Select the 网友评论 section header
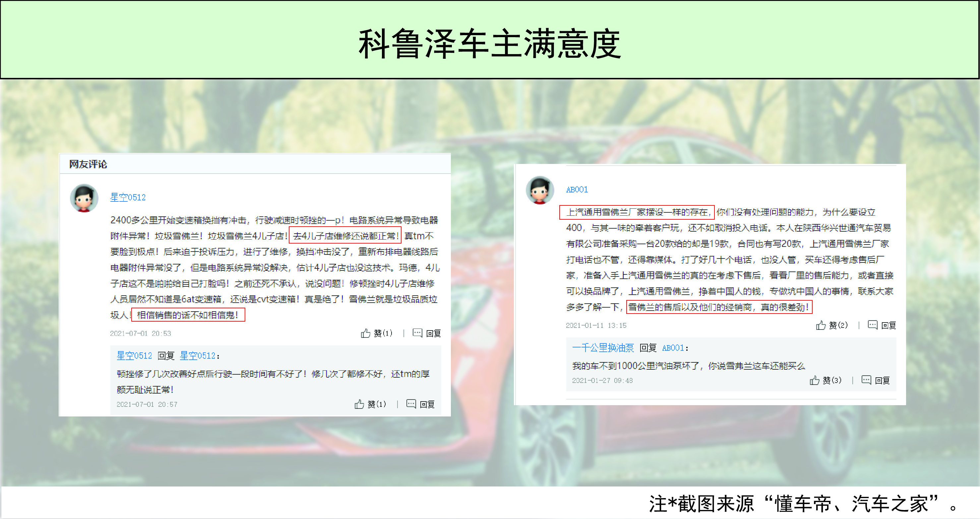This screenshot has width=980, height=519. 88,164
